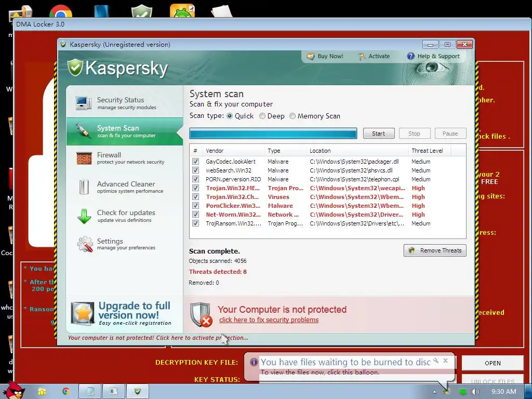Image resolution: width=532 pixels, height=399 pixels.
Task: Click the # column header
Action: pyautogui.click(x=196, y=151)
